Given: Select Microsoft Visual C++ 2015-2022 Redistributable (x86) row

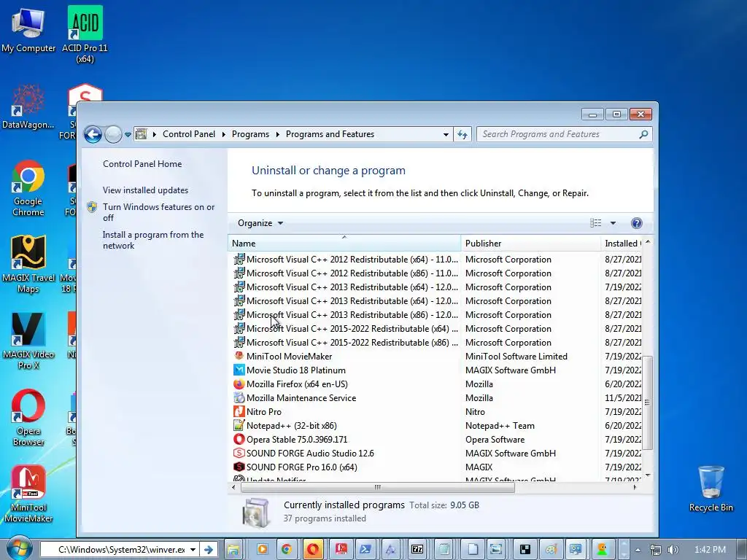Looking at the screenshot, I should pyautogui.click(x=437, y=343).
